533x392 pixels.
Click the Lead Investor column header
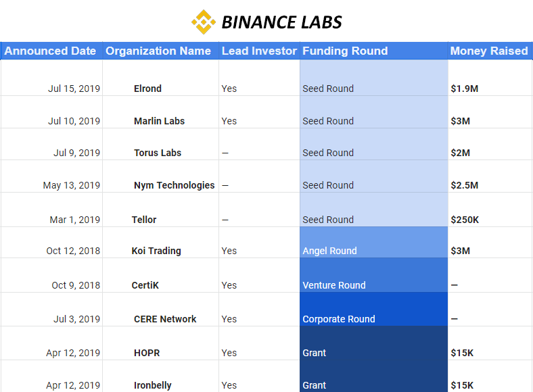(259, 51)
